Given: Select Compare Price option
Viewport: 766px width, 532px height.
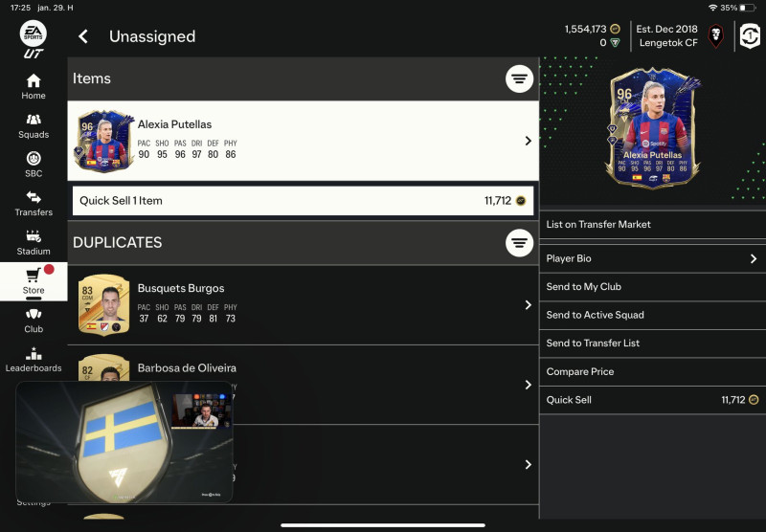Looking at the screenshot, I should tap(653, 372).
